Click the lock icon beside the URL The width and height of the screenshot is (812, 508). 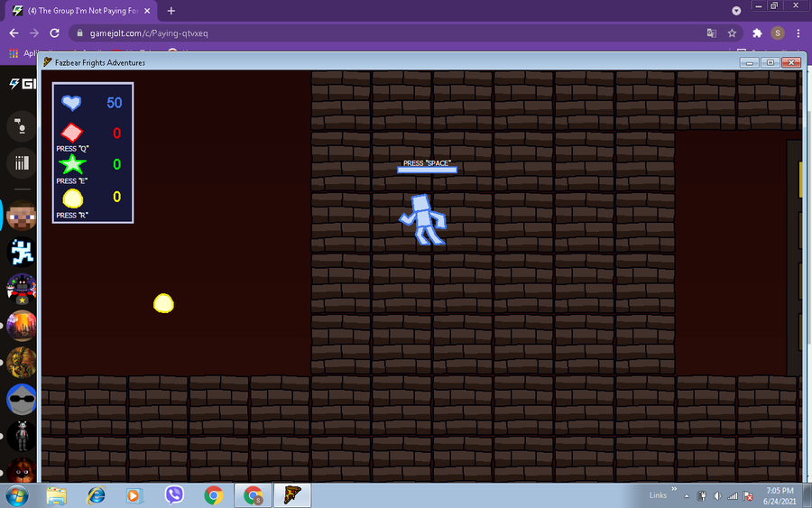coord(79,33)
